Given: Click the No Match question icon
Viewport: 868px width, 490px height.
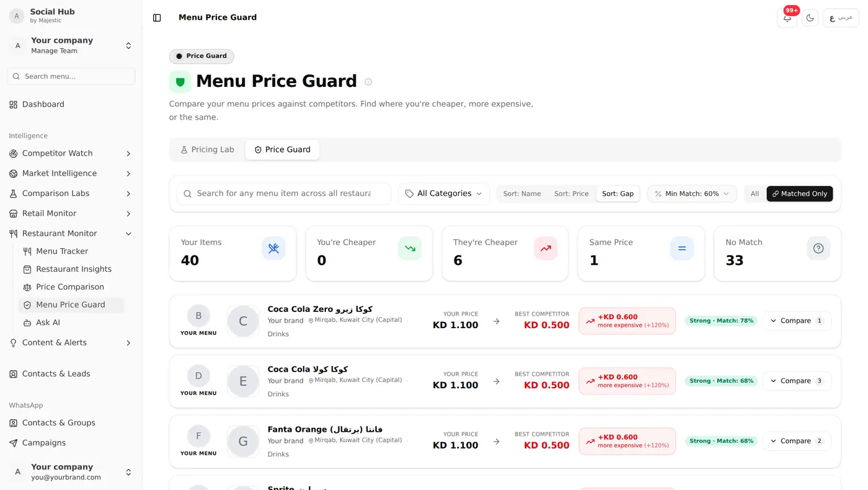Looking at the screenshot, I should pos(818,249).
